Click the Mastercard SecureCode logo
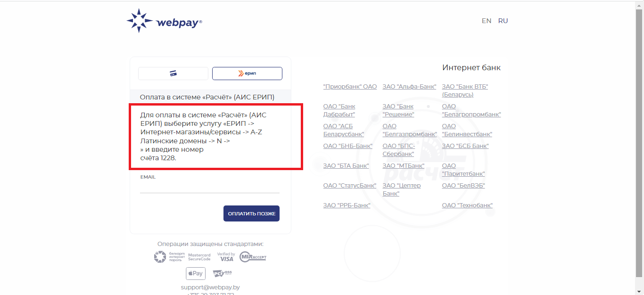644x295 pixels. coord(199,257)
